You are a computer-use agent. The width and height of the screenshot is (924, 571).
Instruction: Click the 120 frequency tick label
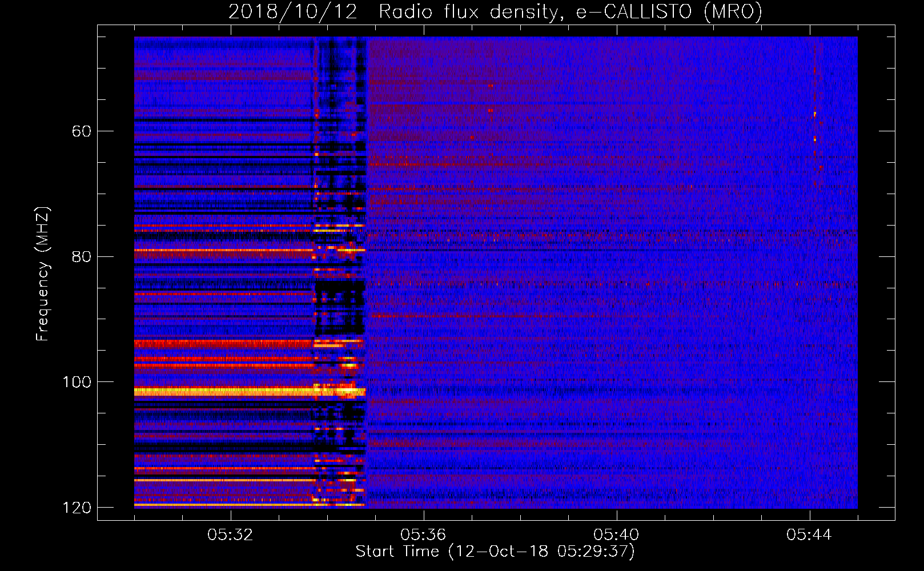[x=77, y=508]
